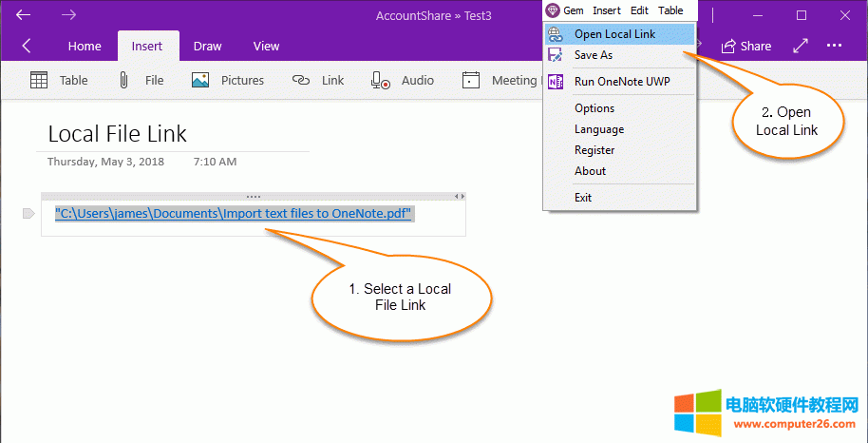Image resolution: width=868 pixels, height=443 pixels.
Task: Open the Import text files PDF link
Action: click(x=233, y=214)
